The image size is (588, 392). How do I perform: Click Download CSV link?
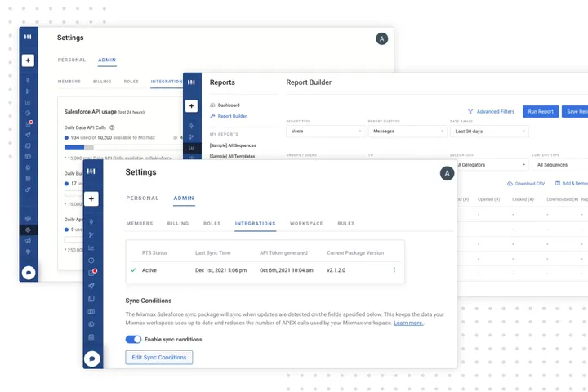coord(526,184)
